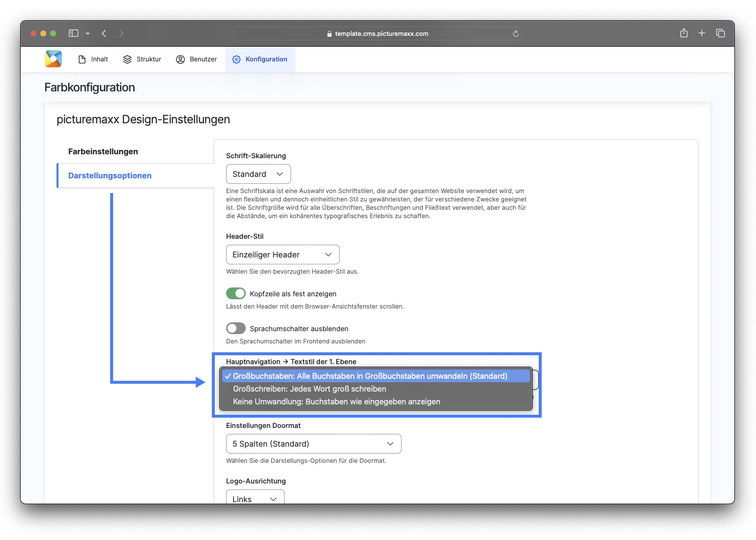Click the Benutzer user icon
The image size is (756, 540).
pos(180,59)
